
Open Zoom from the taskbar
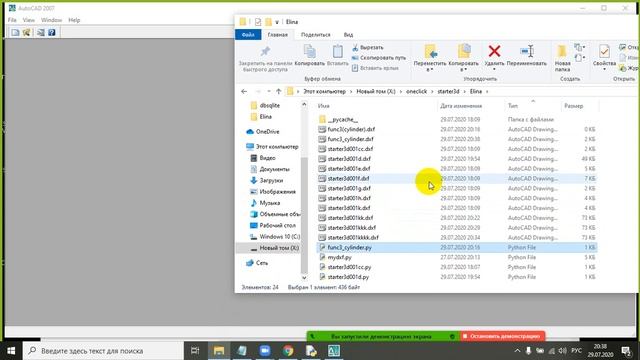pos(265,351)
